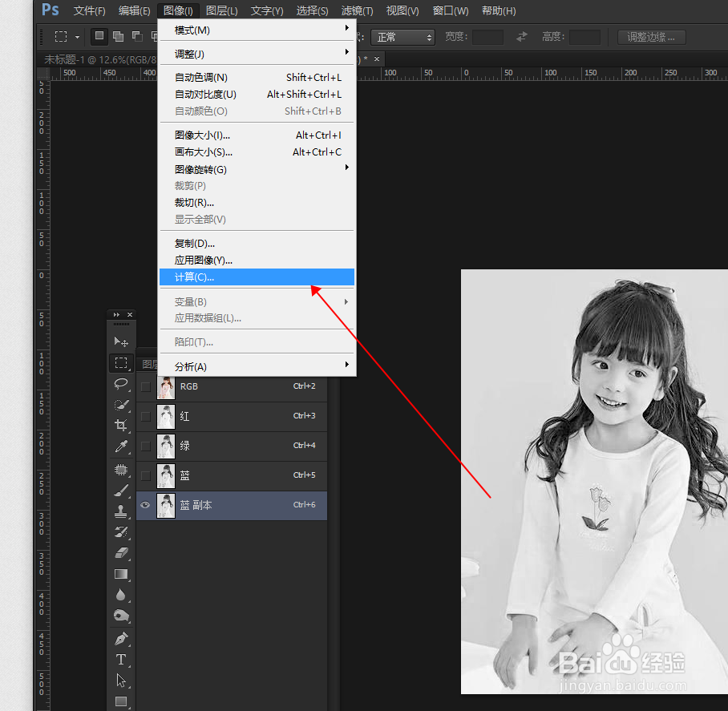Viewport: 728px width, 711px height.
Task: Select the Spot Healing Brush tool
Action: 121,470
